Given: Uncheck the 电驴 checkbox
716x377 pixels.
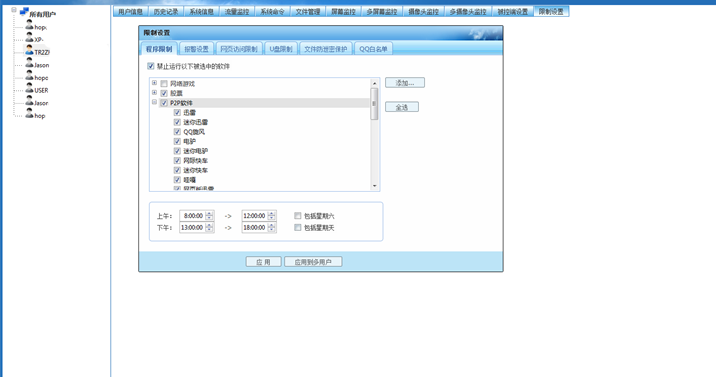Looking at the screenshot, I should [177, 141].
